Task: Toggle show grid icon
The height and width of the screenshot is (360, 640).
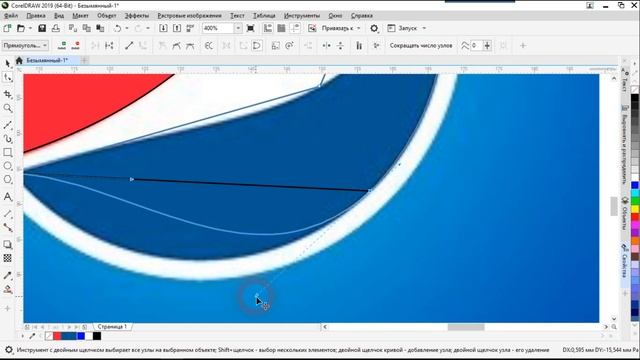Action: coord(281,28)
